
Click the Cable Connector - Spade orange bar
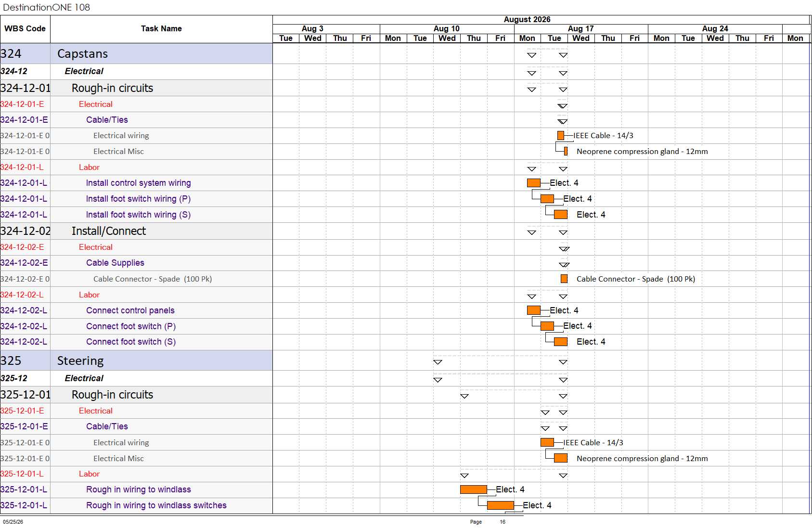point(564,279)
